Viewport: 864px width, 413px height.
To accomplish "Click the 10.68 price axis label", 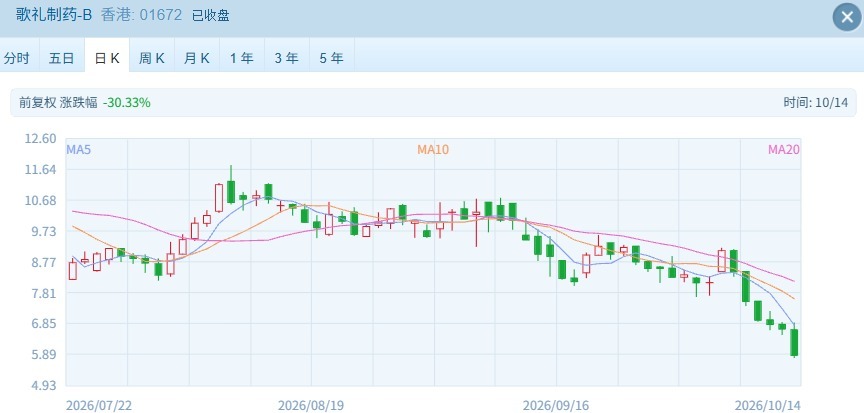I will click(40, 200).
